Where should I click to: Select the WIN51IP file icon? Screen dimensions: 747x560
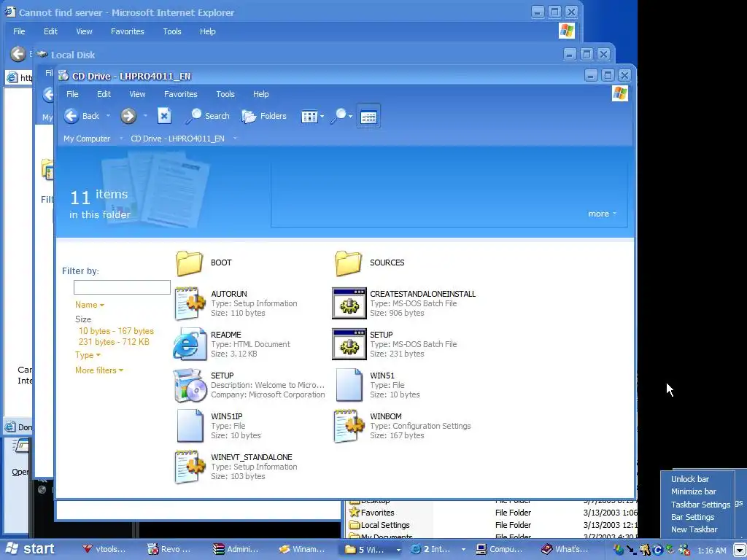190,426
